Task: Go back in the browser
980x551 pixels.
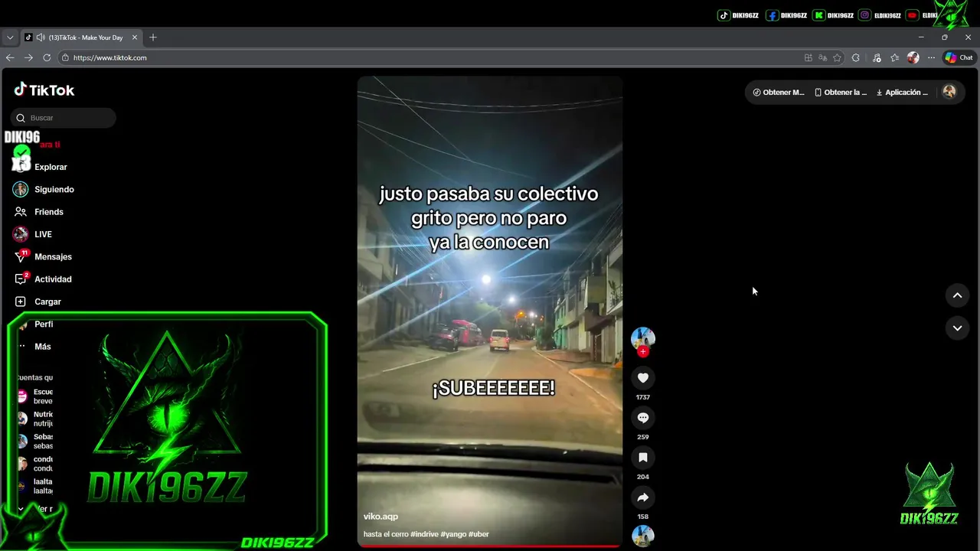Action: click(x=10, y=57)
